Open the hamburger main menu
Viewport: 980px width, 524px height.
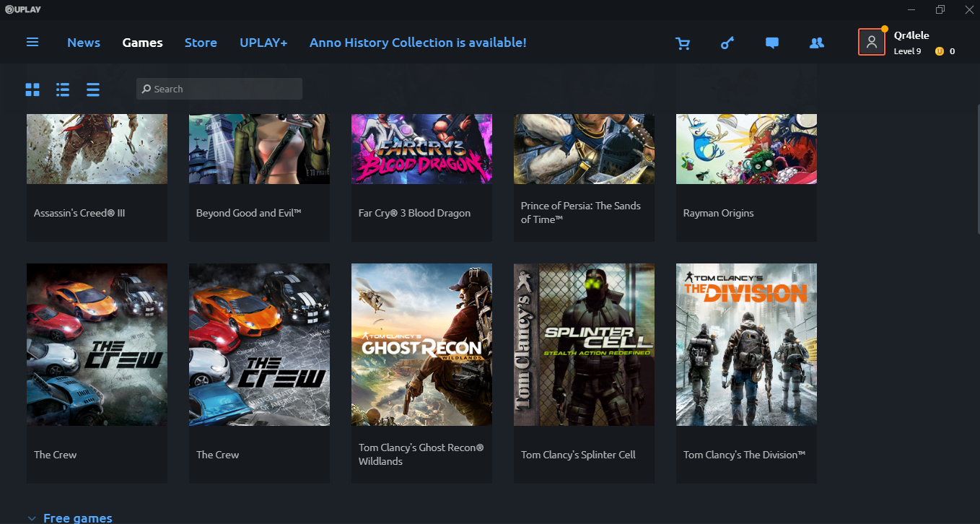(x=32, y=43)
